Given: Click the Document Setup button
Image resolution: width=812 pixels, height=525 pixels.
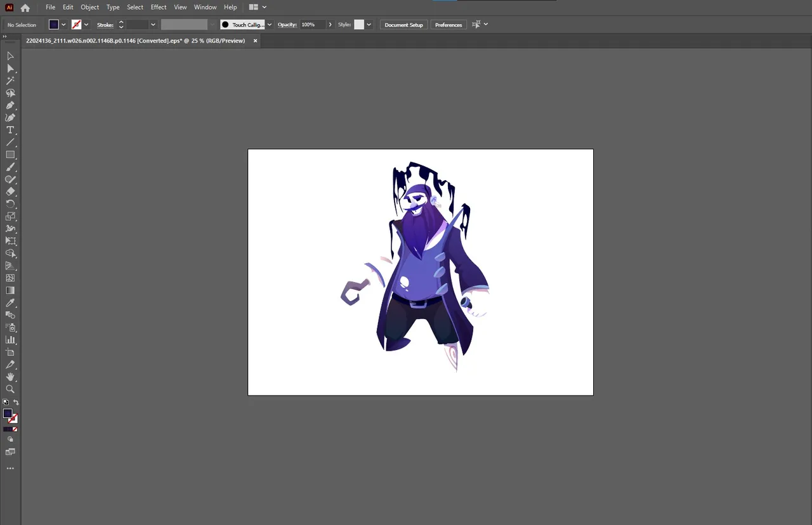Looking at the screenshot, I should tap(403, 25).
